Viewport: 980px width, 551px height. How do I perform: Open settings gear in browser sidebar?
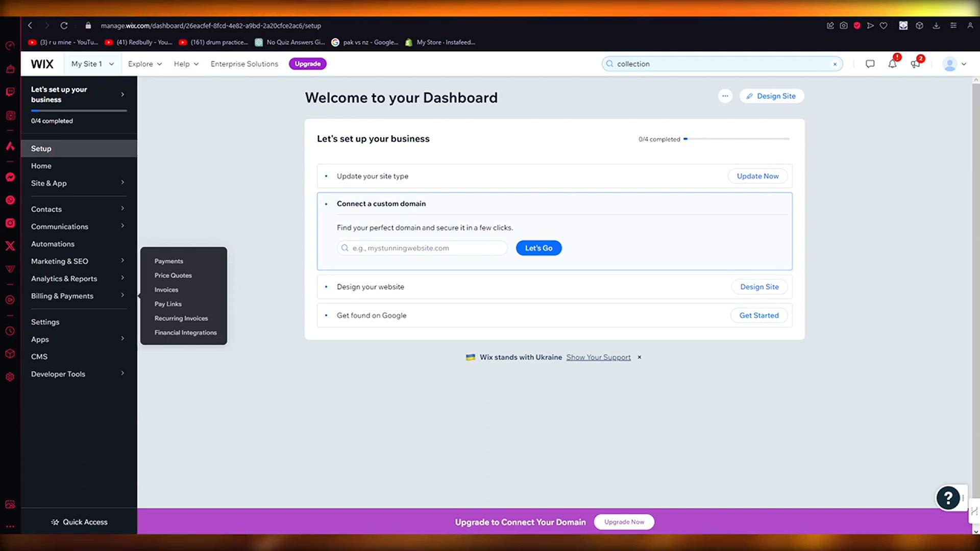coord(10,377)
